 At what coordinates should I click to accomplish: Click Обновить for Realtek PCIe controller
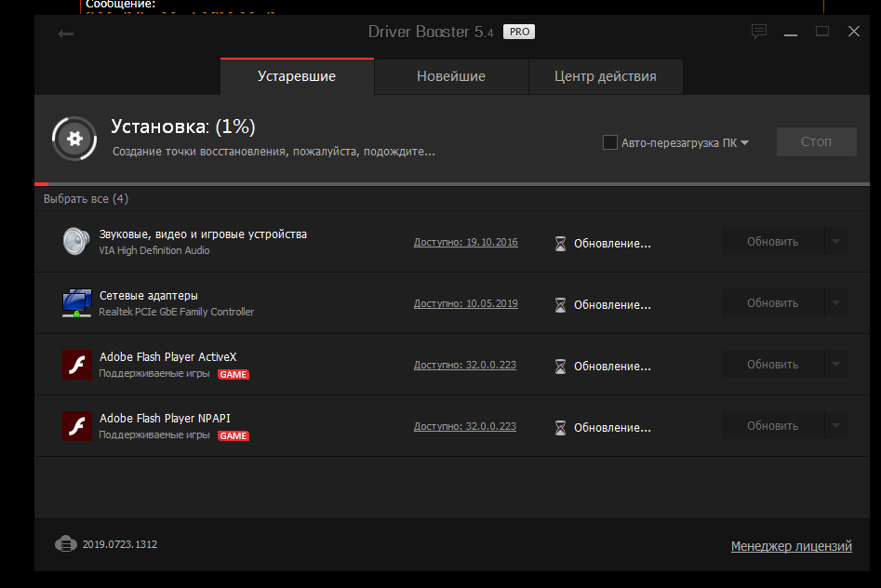(772, 303)
